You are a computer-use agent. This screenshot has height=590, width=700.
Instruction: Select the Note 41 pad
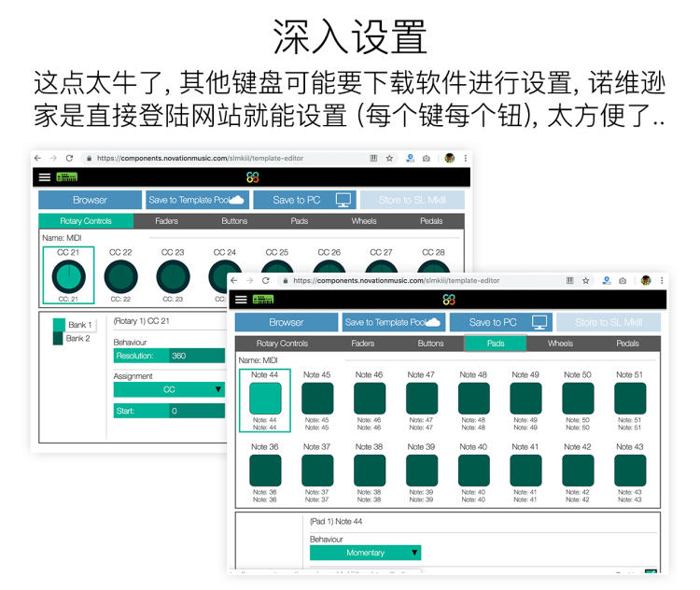point(525,471)
